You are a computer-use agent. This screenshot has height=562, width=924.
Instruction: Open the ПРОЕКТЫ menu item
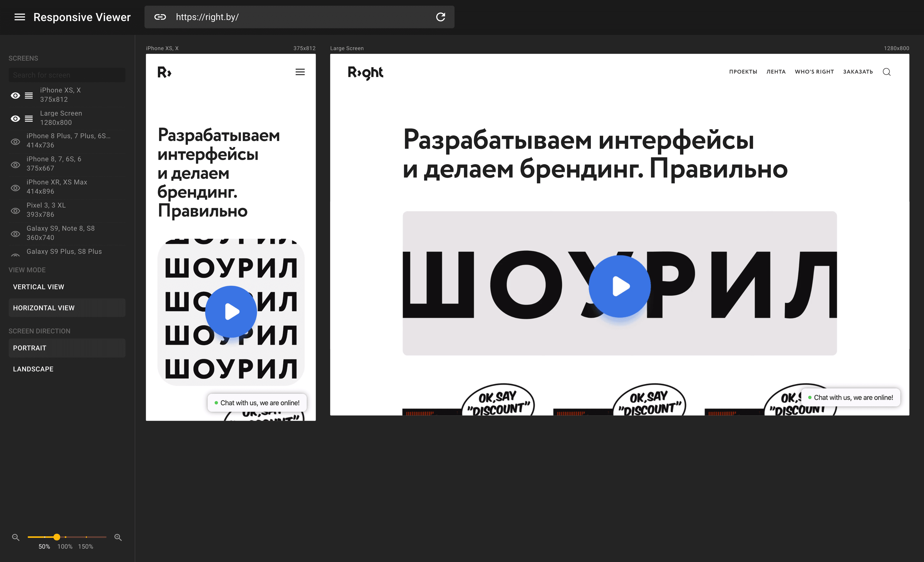(743, 72)
